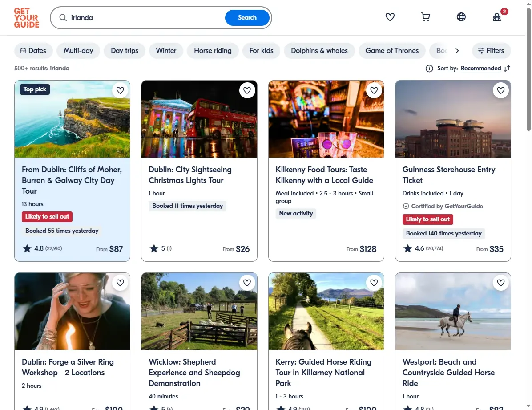The image size is (532, 410).
Task: Select the Dolphins & whales filter chip
Action: point(319,51)
